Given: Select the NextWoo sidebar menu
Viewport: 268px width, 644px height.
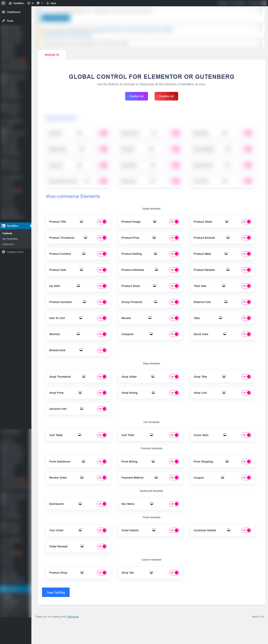Looking at the screenshot, I should (x=15, y=226).
